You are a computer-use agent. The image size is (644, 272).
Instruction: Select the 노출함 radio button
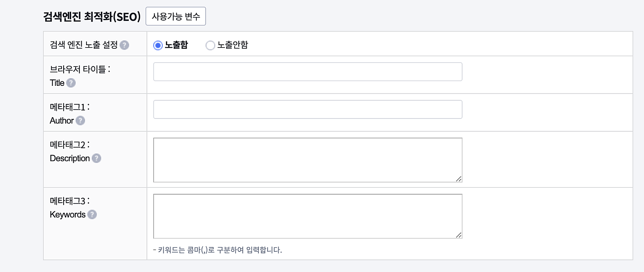point(158,45)
